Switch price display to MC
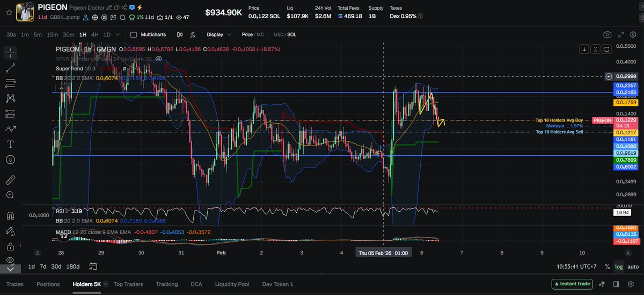Screen dimensions: 644x295 tap(260, 34)
